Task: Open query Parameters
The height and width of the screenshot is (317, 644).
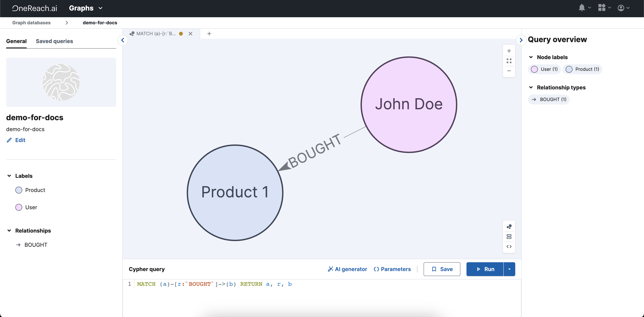Action: point(392,269)
